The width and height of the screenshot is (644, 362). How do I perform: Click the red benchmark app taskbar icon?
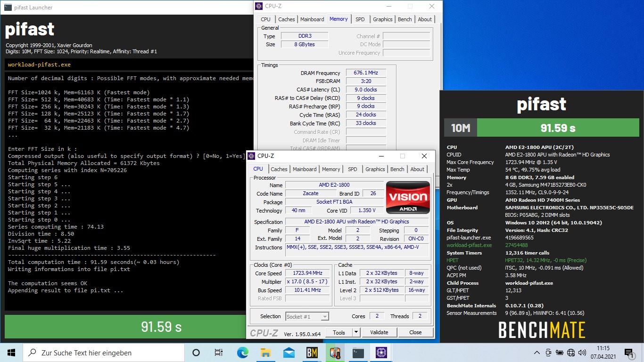pos(335,352)
